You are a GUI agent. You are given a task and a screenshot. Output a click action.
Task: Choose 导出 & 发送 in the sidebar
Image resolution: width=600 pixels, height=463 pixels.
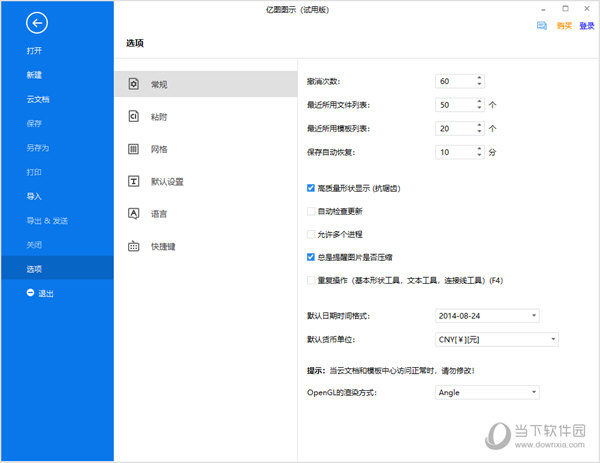(47, 221)
